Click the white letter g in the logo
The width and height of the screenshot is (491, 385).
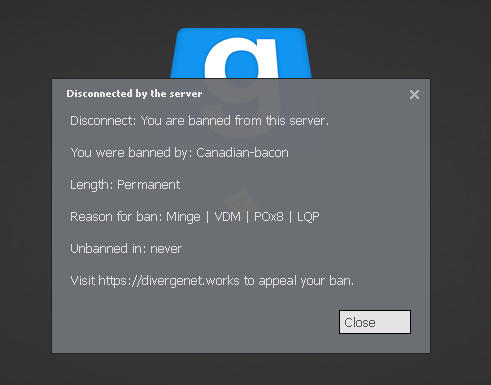(x=241, y=58)
